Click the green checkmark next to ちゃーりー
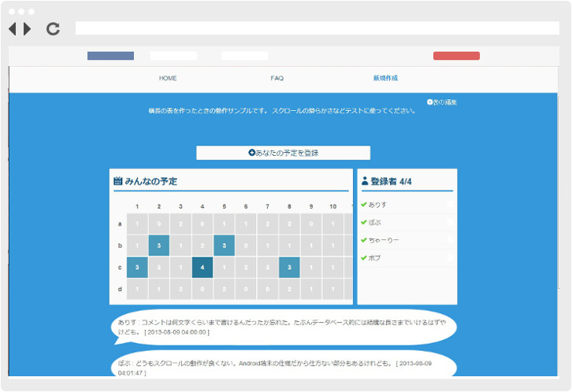572x392 pixels. pyautogui.click(x=364, y=239)
